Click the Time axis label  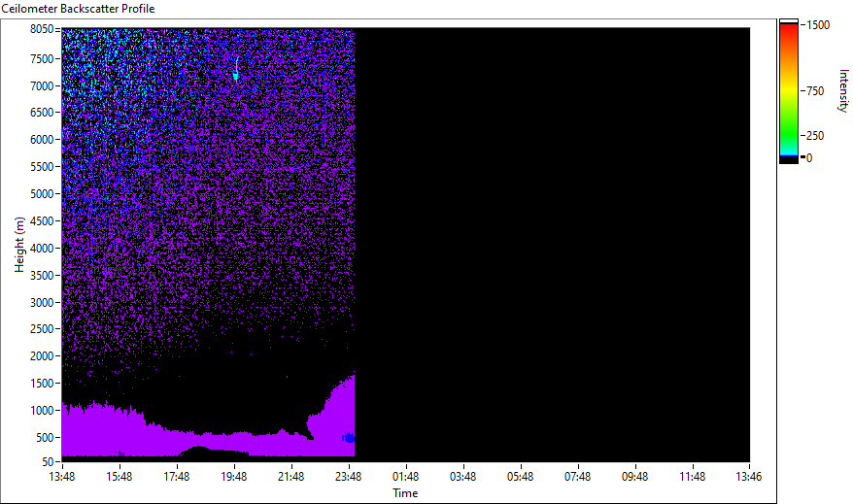pyautogui.click(x=405, y=493)
